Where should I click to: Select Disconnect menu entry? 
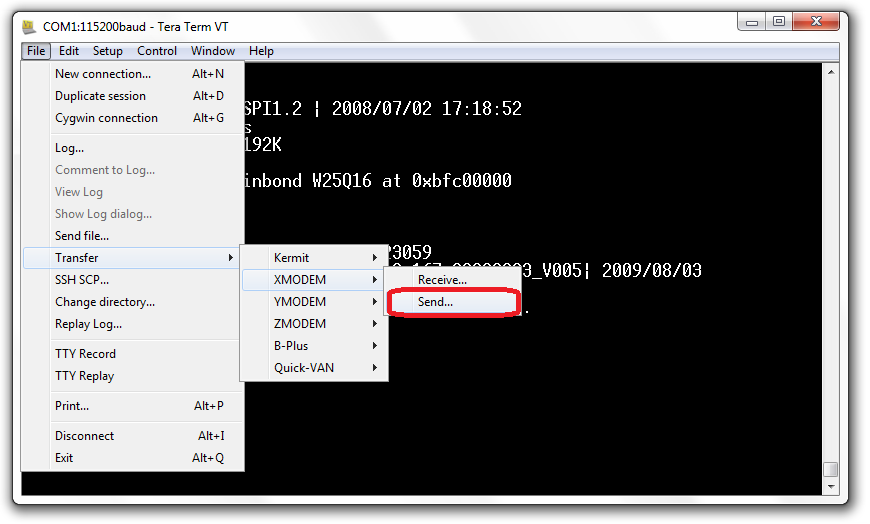[134, 436]
